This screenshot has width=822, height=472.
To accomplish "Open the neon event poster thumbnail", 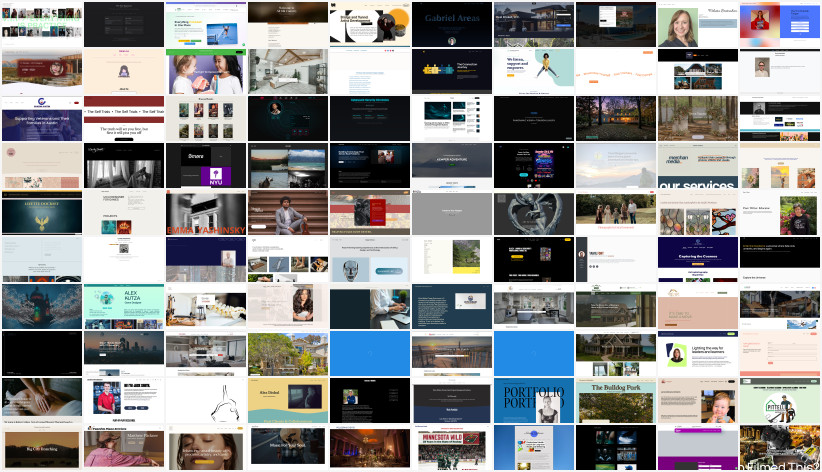I will [x=534, y=166].
